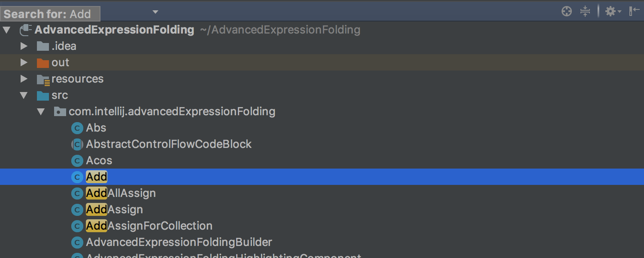Open the AdvancedExpressionFoldingBuilder class

[179, 242]
